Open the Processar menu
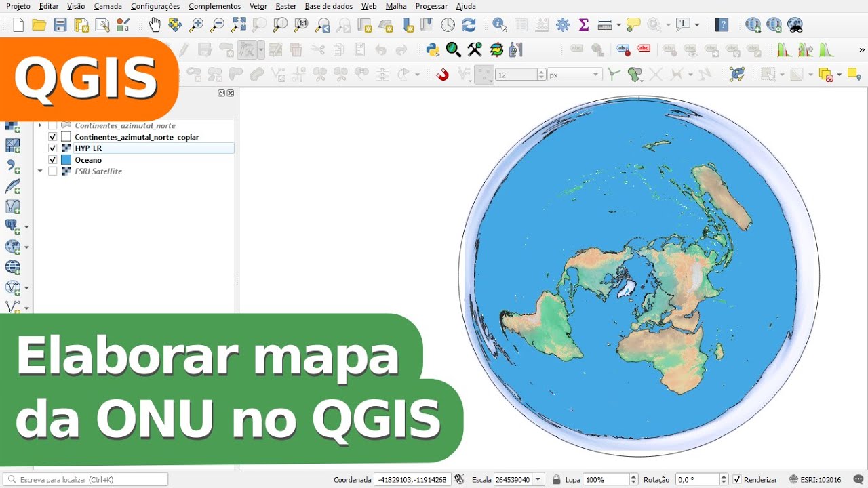 [431, 6]
